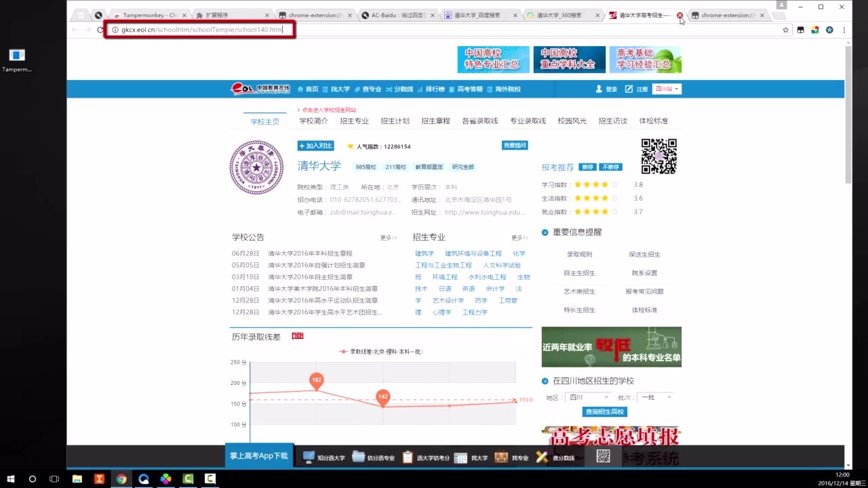This screenshot has width=868, height=488.
Task: Click the 估分选专业 folder icon
Action: tap(358, 457)
